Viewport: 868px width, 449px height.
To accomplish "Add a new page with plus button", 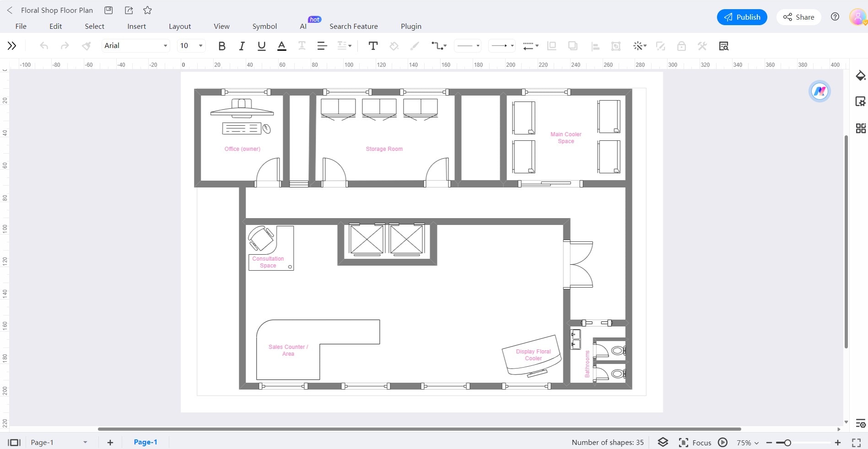I will click(110, 442).
